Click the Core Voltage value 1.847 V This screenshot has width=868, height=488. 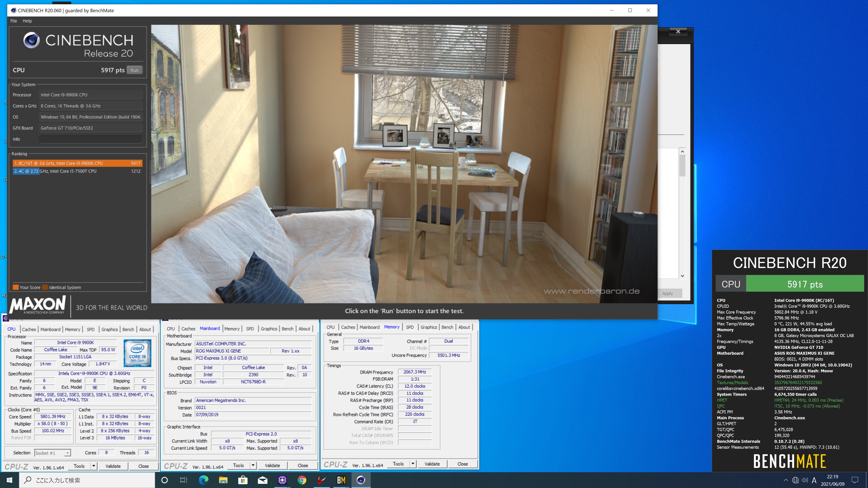click(102, 364)
